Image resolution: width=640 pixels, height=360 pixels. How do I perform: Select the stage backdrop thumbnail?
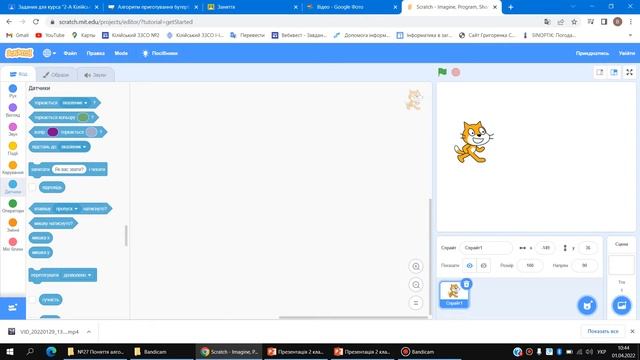click(x=621, y=265)
